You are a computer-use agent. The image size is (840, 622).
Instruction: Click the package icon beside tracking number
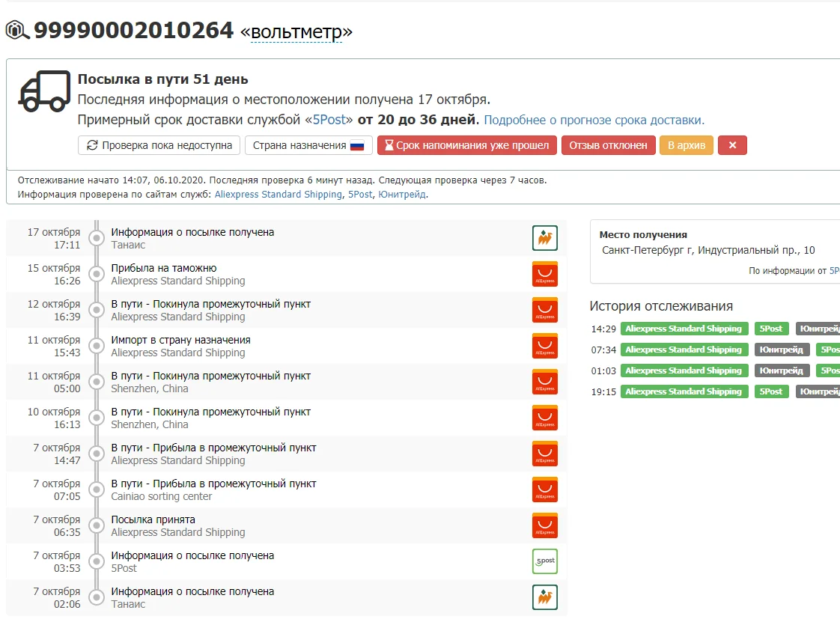pos(17,30)
